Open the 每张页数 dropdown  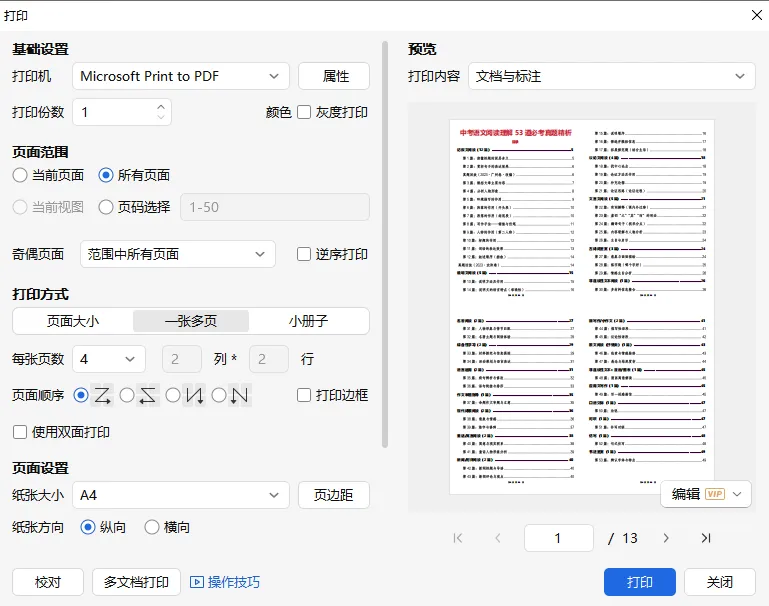[x=109, y=359]
